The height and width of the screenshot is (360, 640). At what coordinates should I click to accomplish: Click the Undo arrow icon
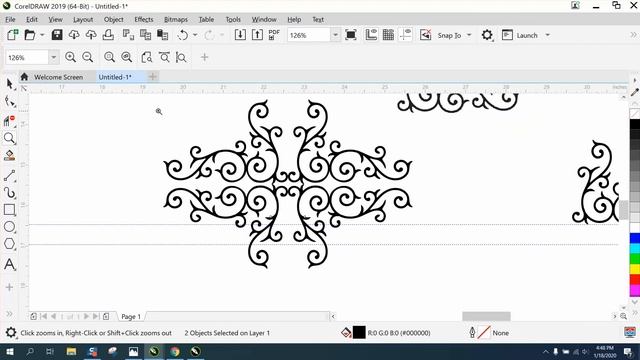point(183,35)
